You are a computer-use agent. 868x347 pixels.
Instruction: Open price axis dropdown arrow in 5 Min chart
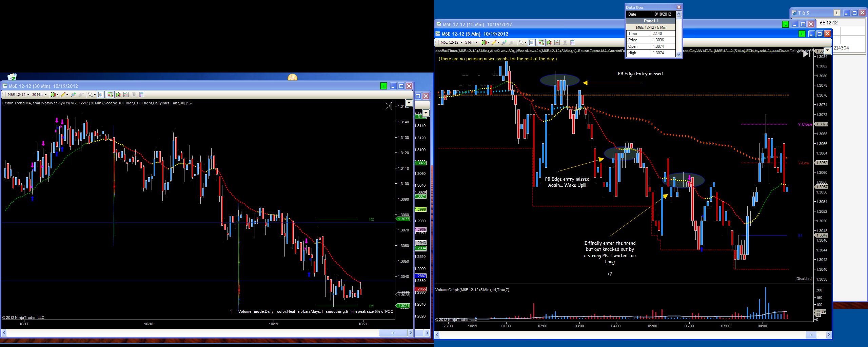coord(828,51)
